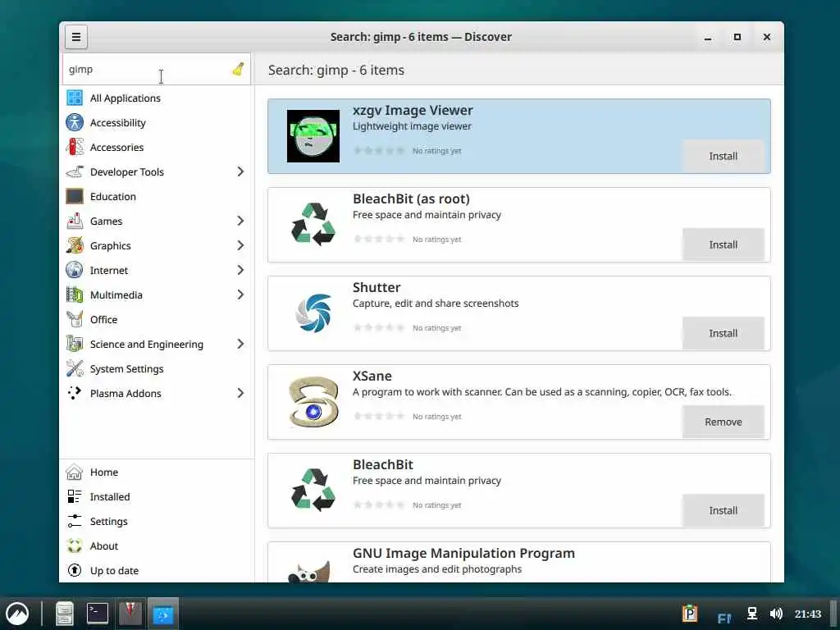Open the Settings page label

click(109, 521)
